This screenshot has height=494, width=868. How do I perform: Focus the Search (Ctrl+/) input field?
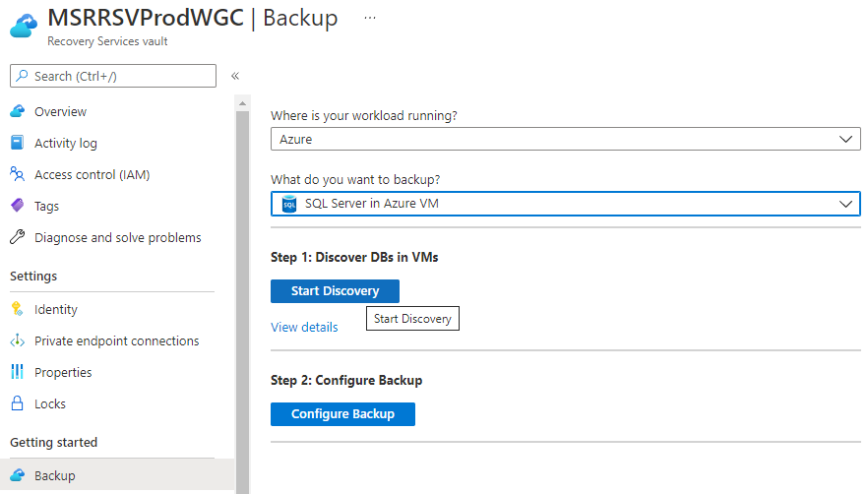pos(113,76)
